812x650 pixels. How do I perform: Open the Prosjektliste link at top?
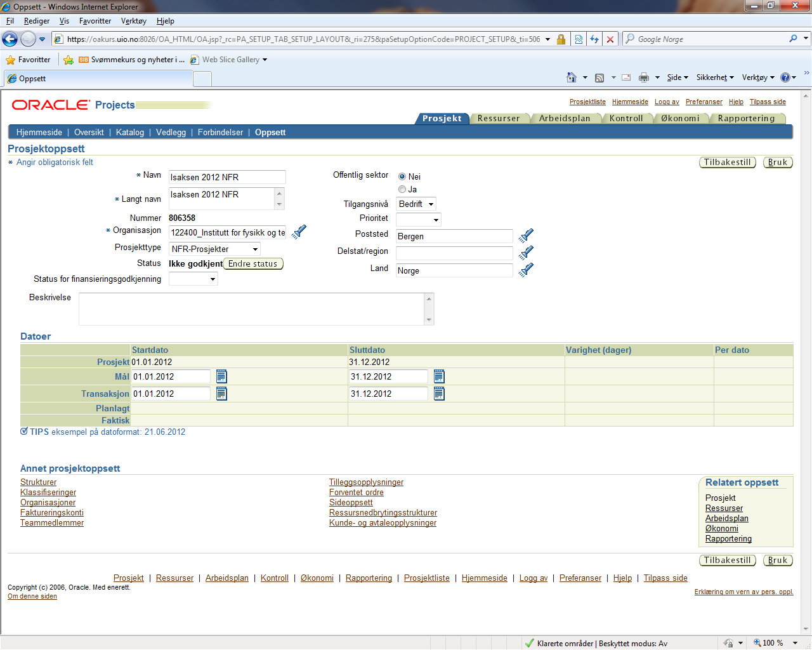pyautogui.click(x=587, y=102)
